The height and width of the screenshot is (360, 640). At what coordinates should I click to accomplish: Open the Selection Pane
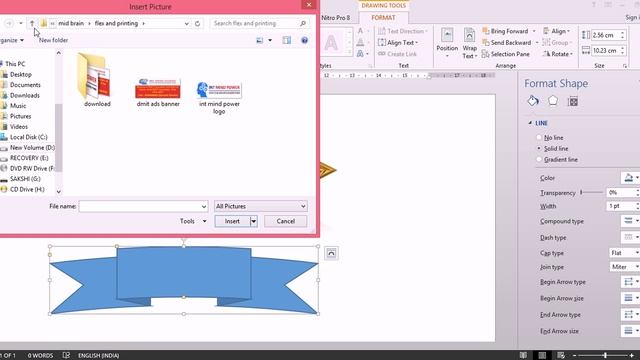point(506,54)
